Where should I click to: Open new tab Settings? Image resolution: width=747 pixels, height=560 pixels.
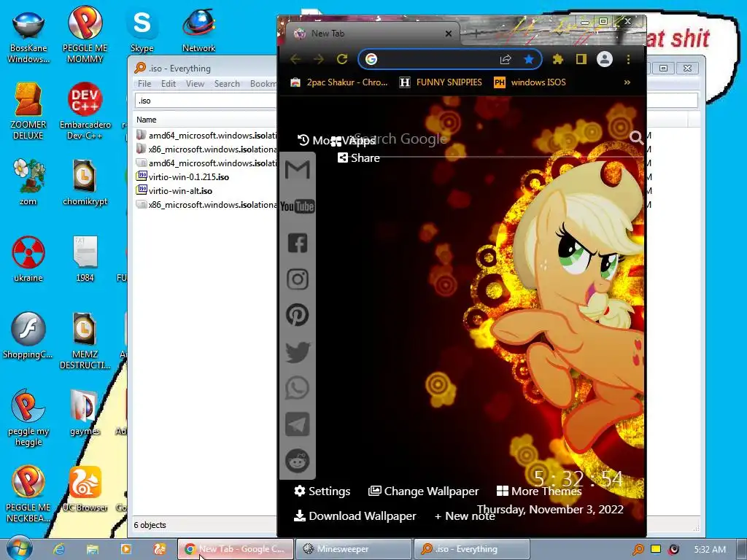[x=322, y=491]
